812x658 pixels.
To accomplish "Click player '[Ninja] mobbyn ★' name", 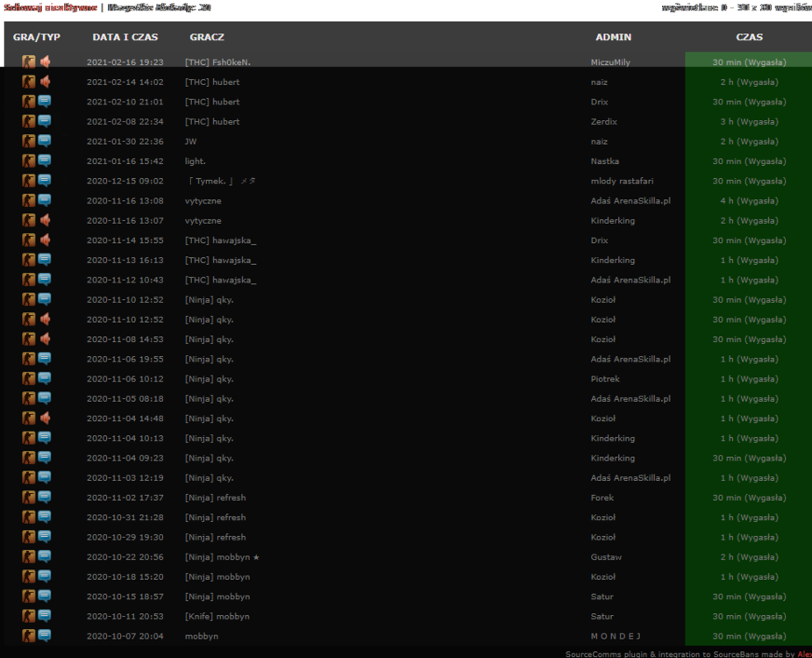I will pyautogui.click(x=222, y=557).
